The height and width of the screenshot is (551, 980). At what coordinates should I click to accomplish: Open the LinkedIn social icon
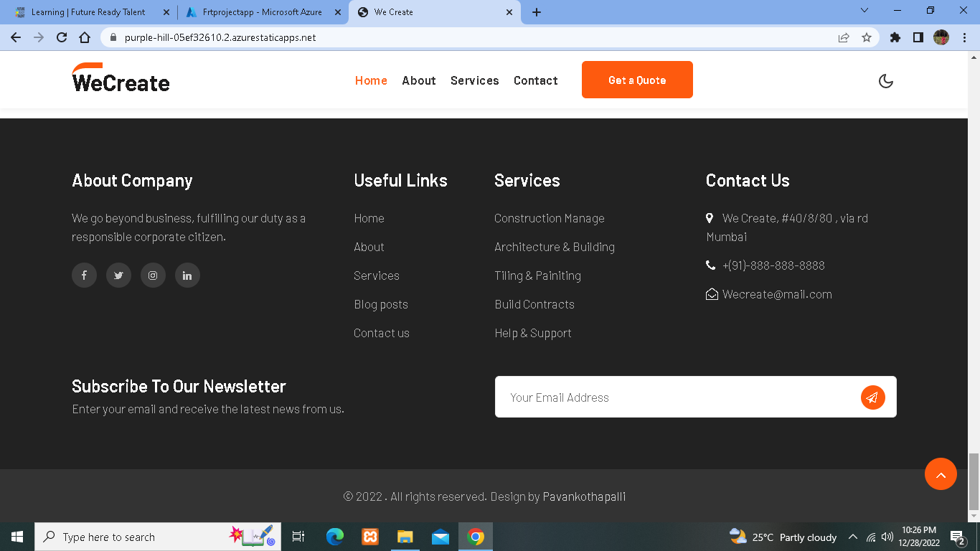[187, 275]
